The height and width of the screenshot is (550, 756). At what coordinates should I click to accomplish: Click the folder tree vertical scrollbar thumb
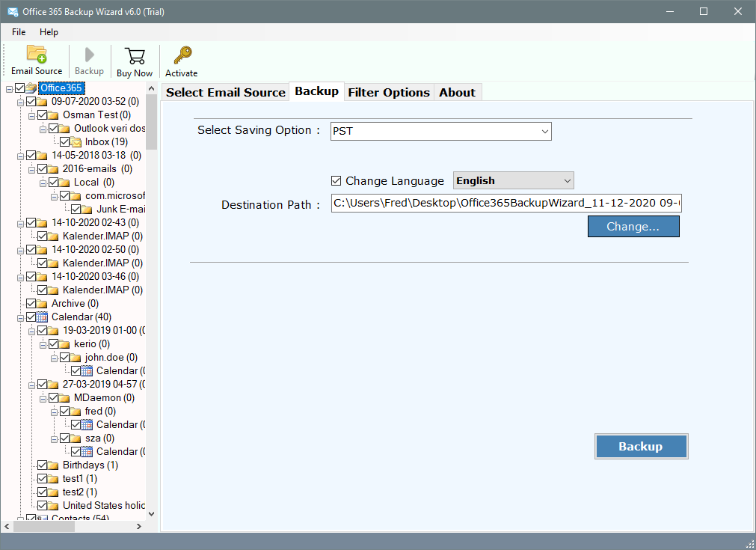coord(151,121)
